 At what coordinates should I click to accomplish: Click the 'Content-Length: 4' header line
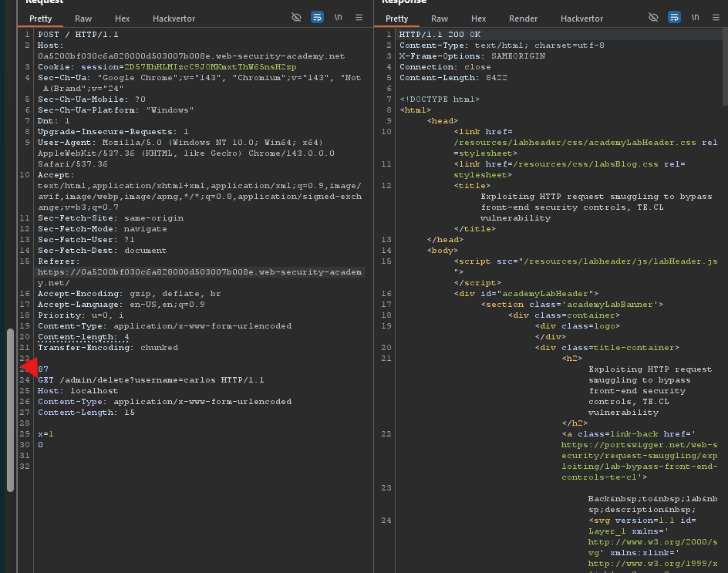click(83, 337)
